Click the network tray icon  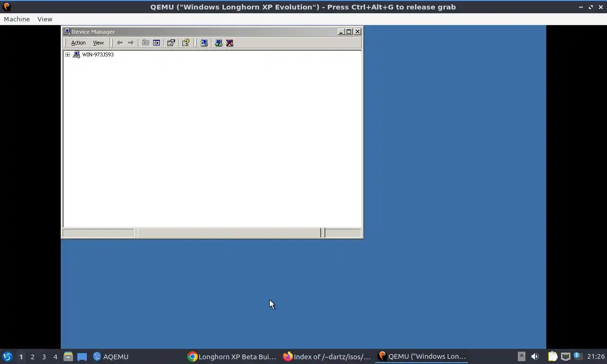coord(565,356)
